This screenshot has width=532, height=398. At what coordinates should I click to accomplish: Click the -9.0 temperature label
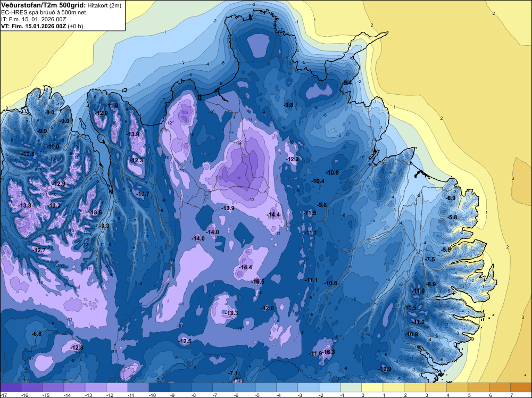(64, 121)
